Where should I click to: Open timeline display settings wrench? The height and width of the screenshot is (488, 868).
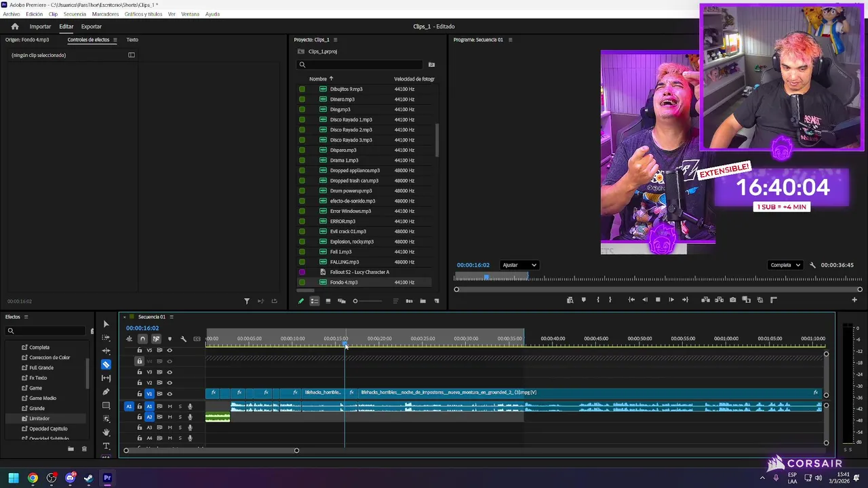pyautogui.click(x=183, y=339)
